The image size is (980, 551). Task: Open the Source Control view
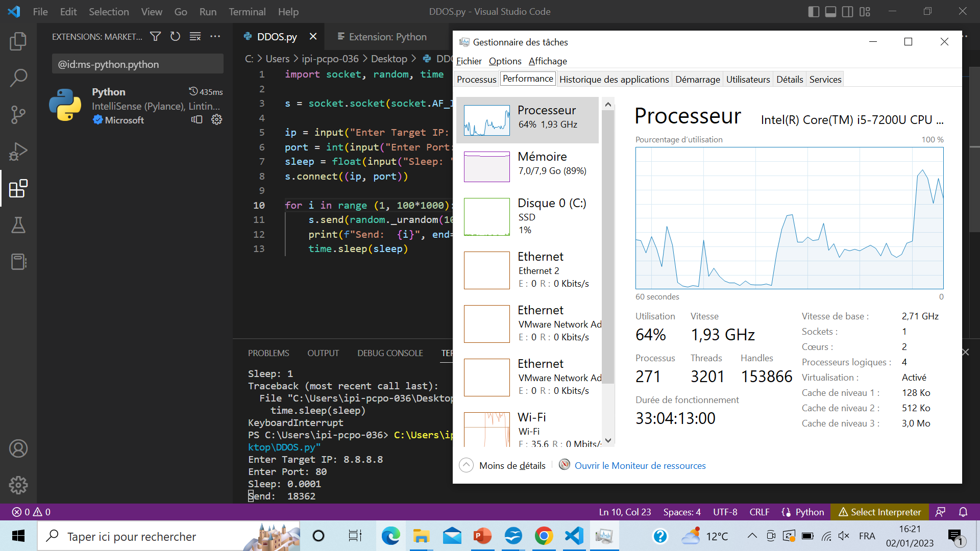(x=18, y=114)
